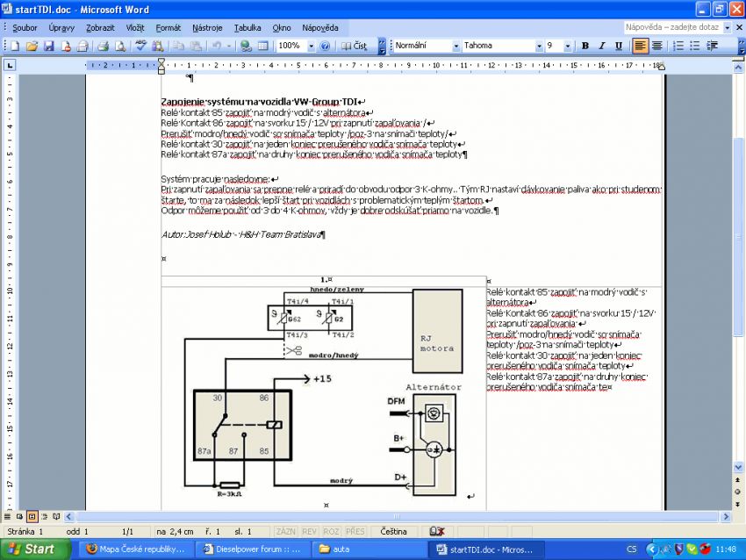Click the indent icon
This screenshot has width=746, height=560.
713,46
